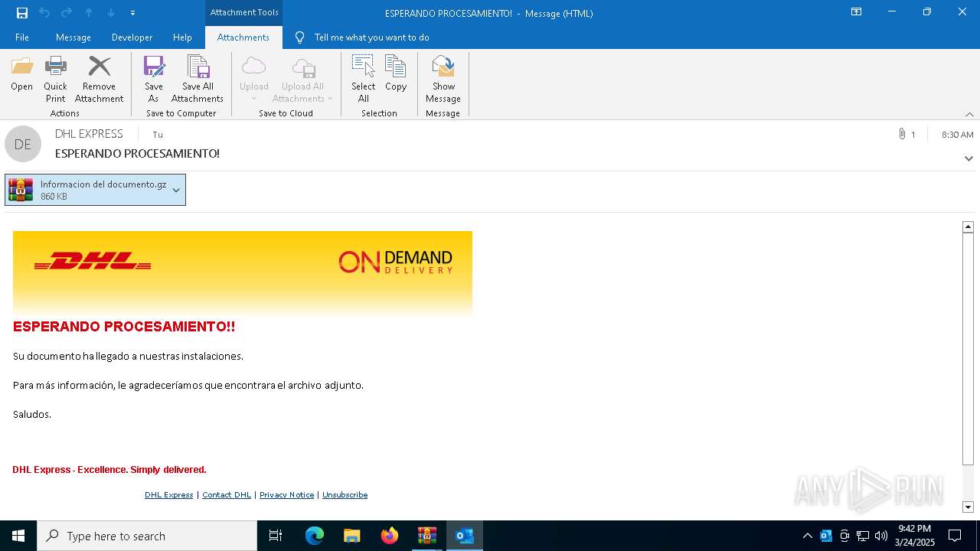The image size is (980, 551).
Task: Customize Quick Access Toolbar dropdown
Action: click(x=133, y=12)
